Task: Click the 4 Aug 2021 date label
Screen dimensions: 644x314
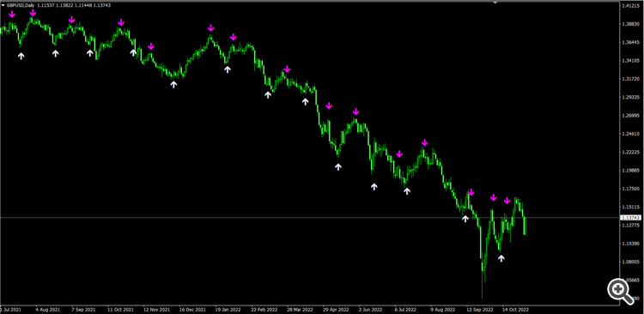Action: (47, 310)
